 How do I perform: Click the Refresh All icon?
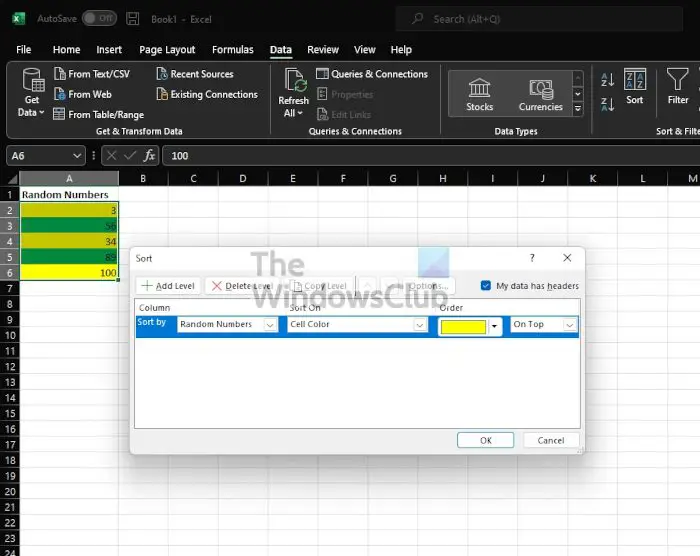point(295,80)
